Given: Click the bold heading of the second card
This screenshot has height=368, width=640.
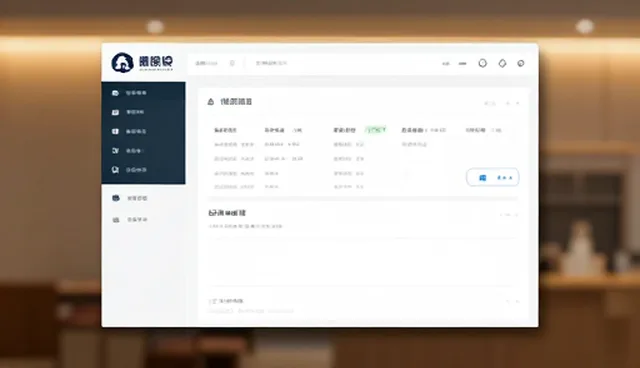Looking at the screenshot, I should pyautogui.click(x=227, y=213).
